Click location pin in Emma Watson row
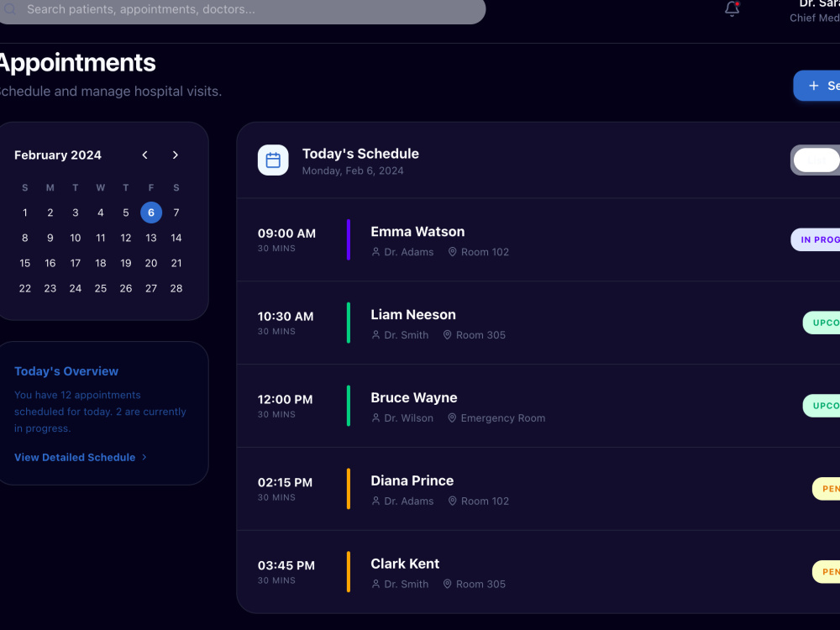Viewport: 840px width, 630px height. (x=452, y=252)
